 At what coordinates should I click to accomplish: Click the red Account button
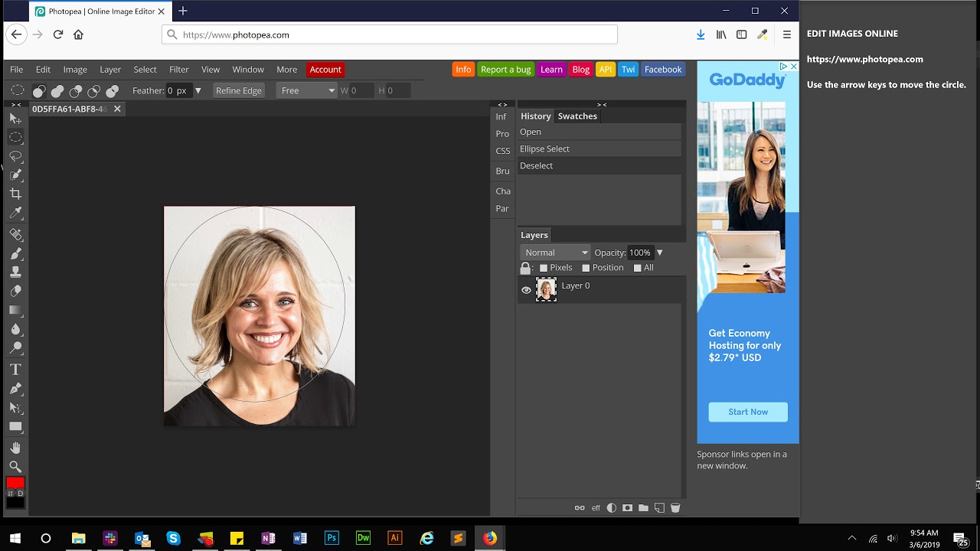(x=325, y=70)
